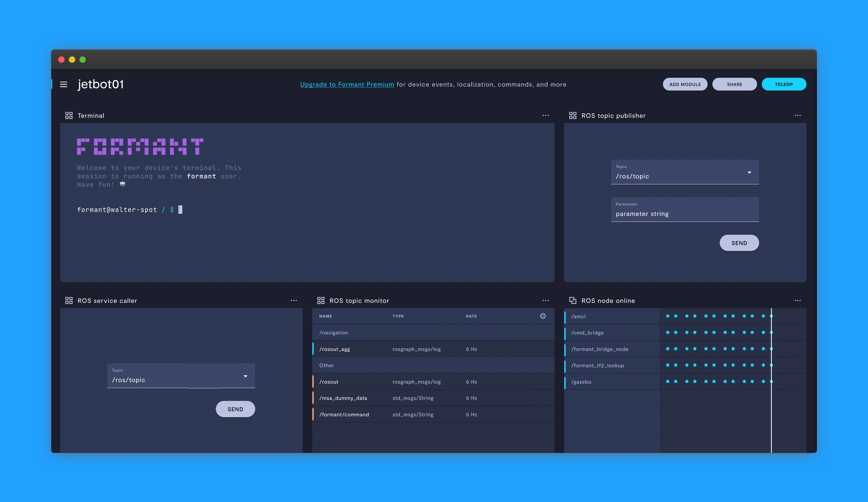Select the /formant_bridge_node row
Image resolution: width=868 pixels, height=502 pixels.
tap(685, 349)
